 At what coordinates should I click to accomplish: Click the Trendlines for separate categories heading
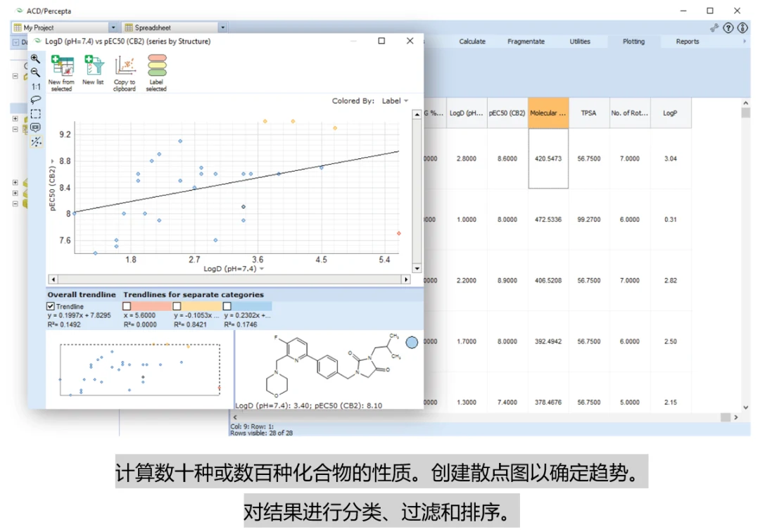click(x=194, y=295)
